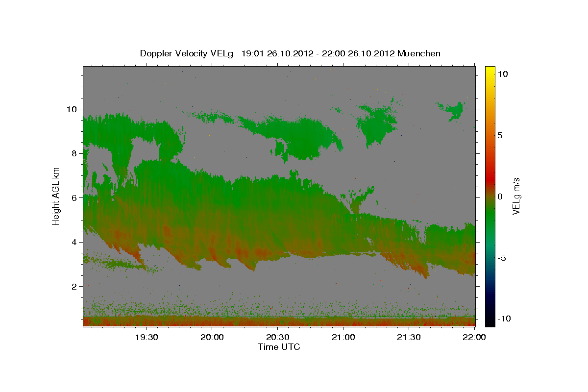Click the colorbar value -10 label
Image resolution: width=588 pixels, height=392 pixels.
click(x=504, y=319)
